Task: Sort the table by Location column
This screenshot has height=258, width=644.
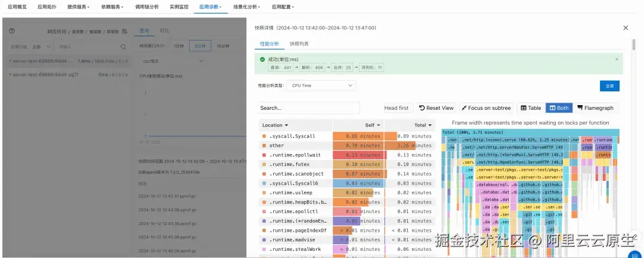Action: click(275, 125)
